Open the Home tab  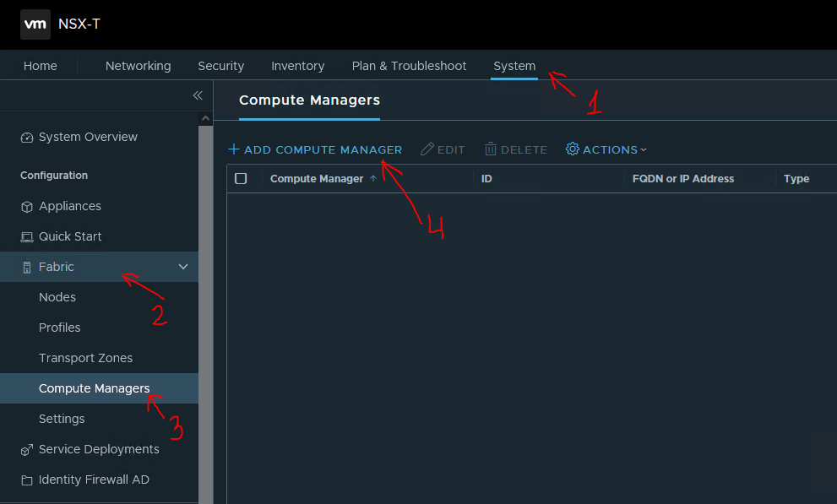point(40,66)
